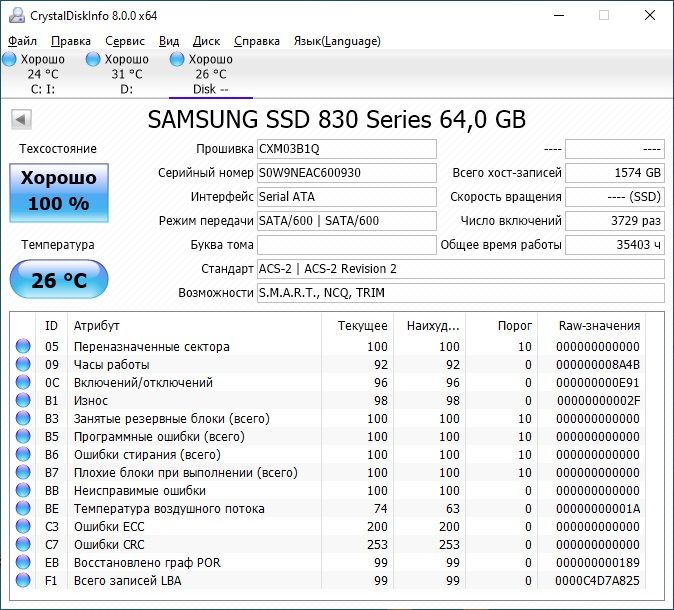Click the power-on count value 3729 раз
This screenshot has width=674, height=610.
[615, 221]
